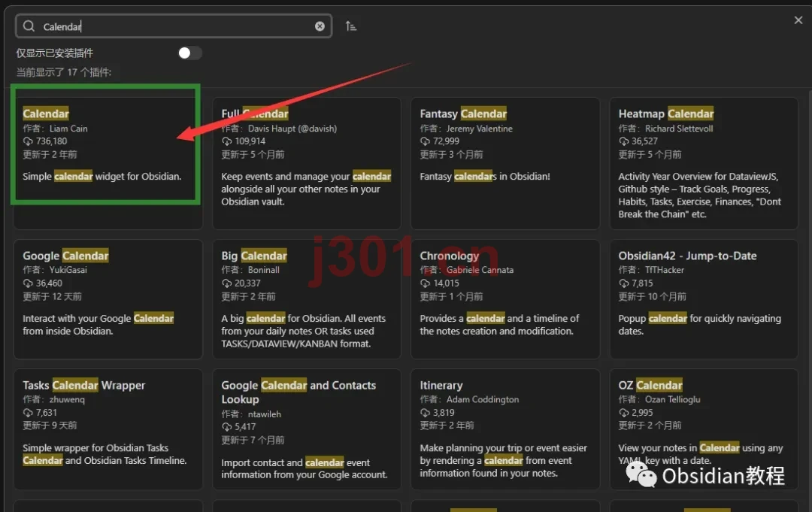Open the Big Calendar plugin card
The height and width of the screenshot is (512, 812).
(307, 298)
